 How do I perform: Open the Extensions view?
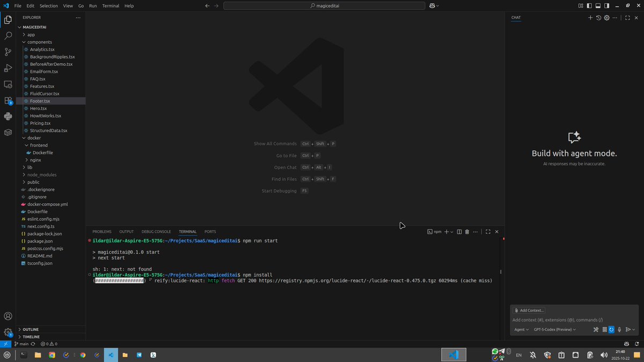click(8, 100)
